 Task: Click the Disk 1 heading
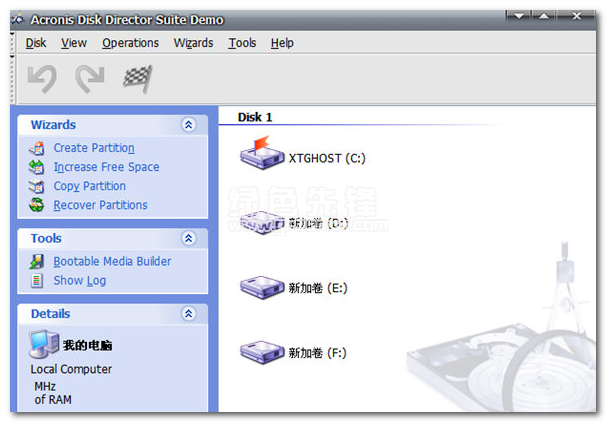[255, 117]
